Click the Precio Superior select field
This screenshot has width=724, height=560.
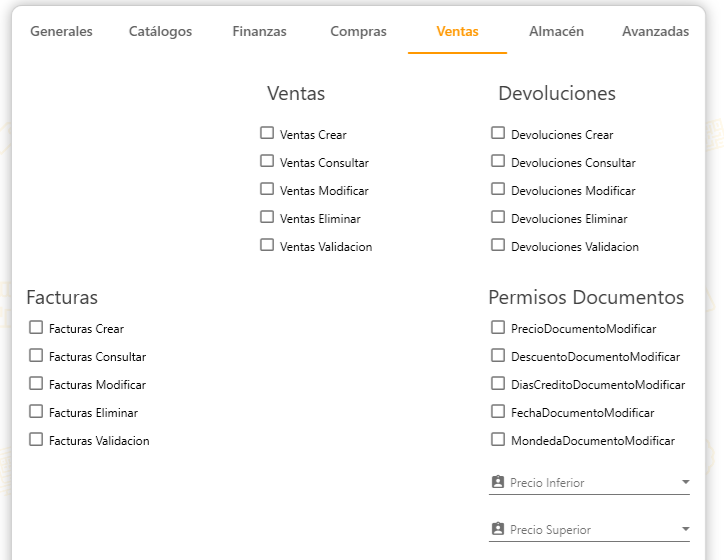click(x=589, y=530)
